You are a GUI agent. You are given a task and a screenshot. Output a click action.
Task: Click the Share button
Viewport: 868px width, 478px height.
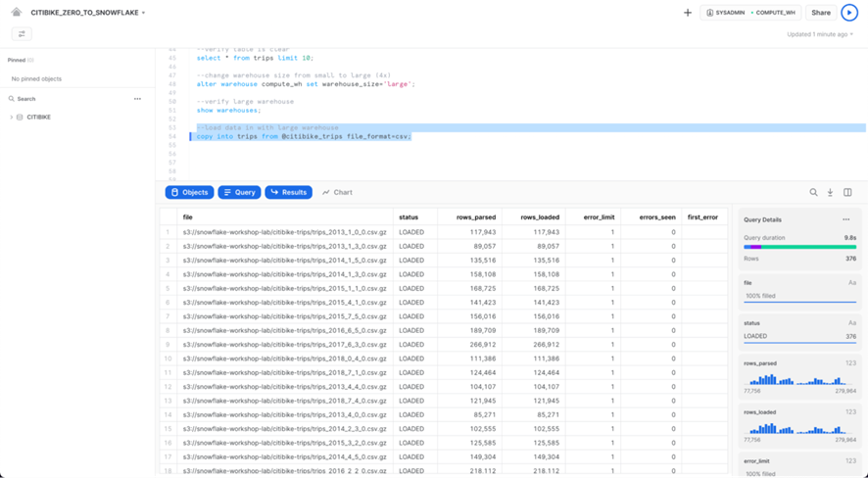(x=820, y=13)
